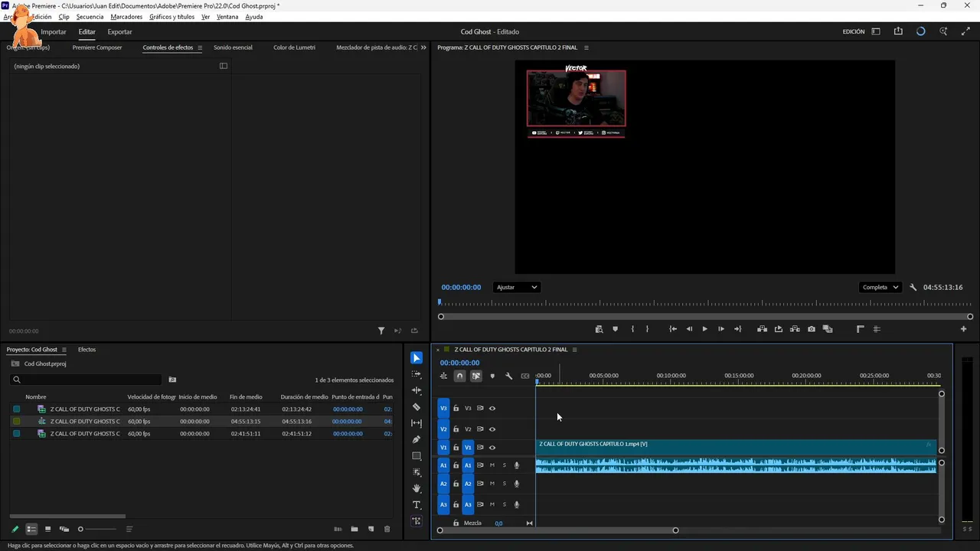Open the Program monitor panel menu
Viewport: 980px width, 551px height.
(x=585, y=47)
